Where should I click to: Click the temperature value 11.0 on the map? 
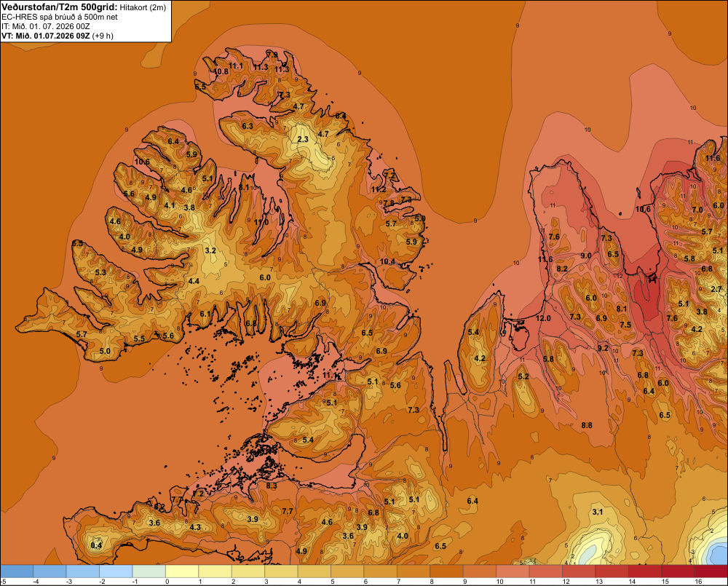click(x=261, y=222)
